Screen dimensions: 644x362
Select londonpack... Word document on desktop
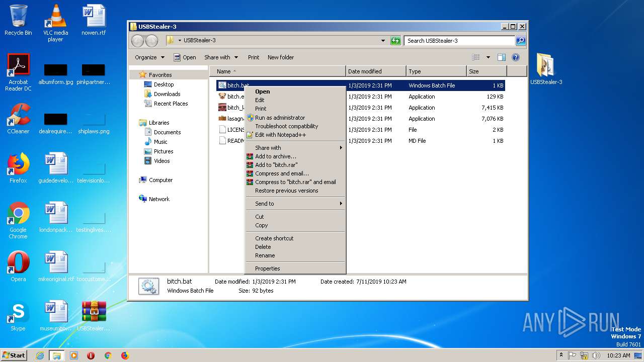(x=56, y=217)
